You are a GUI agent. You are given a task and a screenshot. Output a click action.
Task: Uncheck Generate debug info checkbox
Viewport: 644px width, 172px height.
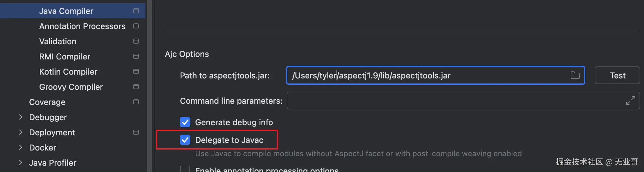coord(185,122)
